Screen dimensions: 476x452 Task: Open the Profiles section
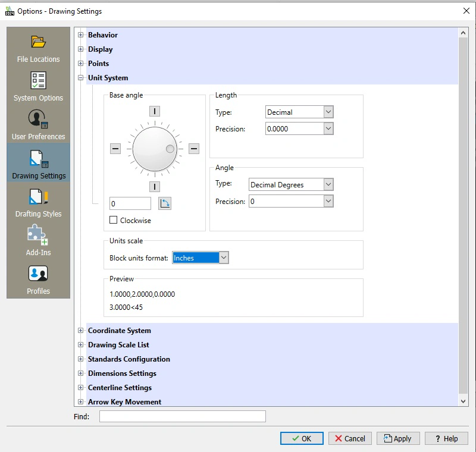(38, 280)
